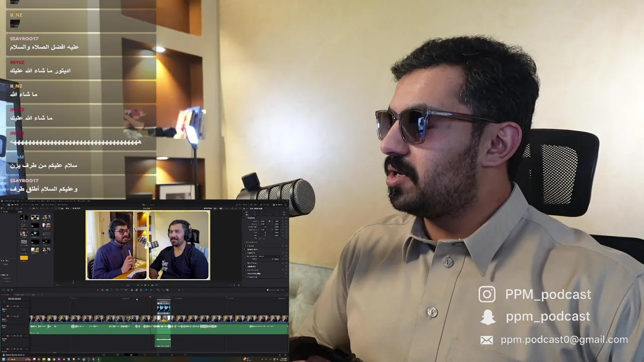The height and width of the screenshot is (362, 644).
Task: Expand the Lens Correction section header
Action: coord(253,270)
